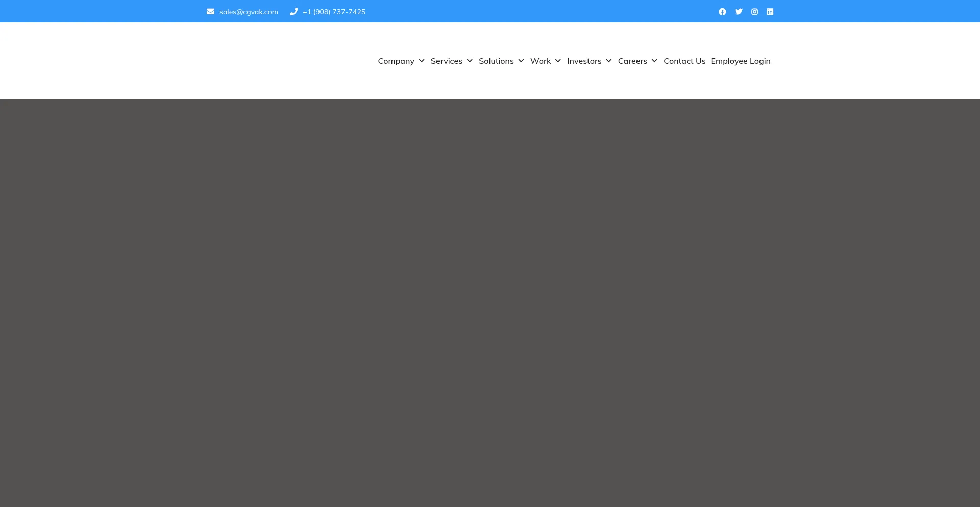
Task: Expand the chevron next to Investors
Action: (x=609, y=61)
